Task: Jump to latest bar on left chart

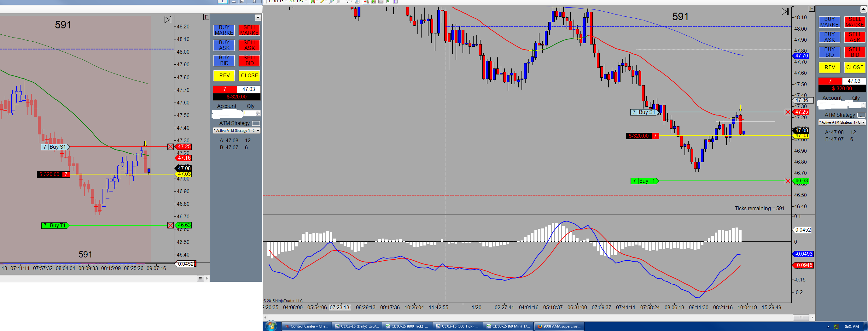Action: pyautogui.click(x=168, y=20)
